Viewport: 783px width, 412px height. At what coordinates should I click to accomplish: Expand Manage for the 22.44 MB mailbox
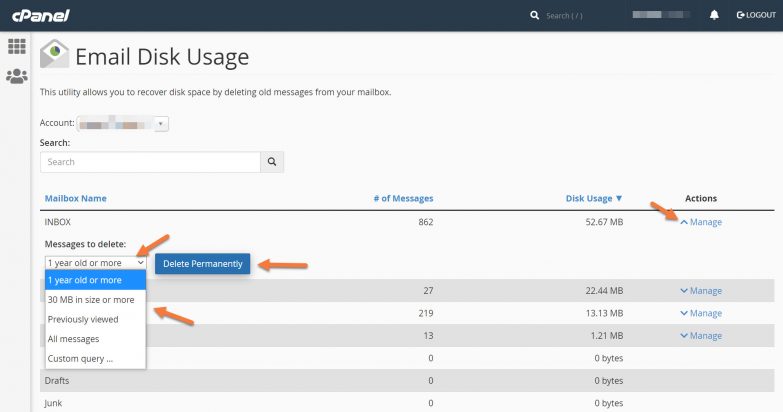(700, 291)
